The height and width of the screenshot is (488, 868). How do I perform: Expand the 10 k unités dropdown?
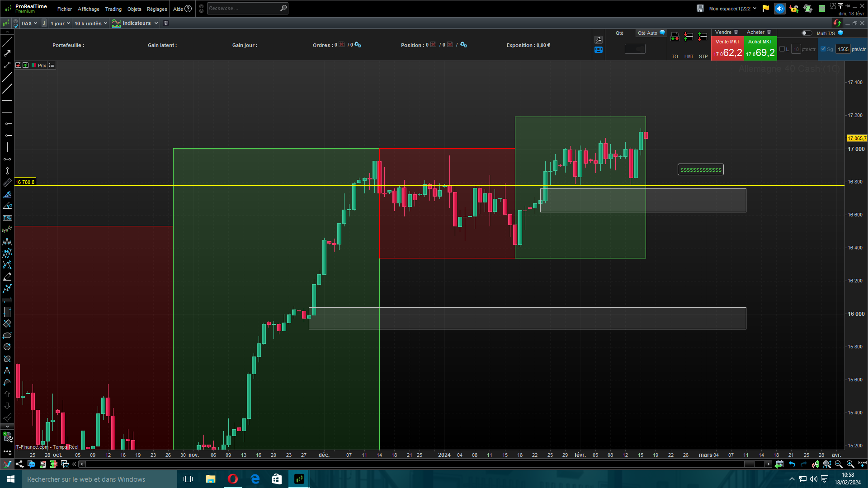coord(91,23)
